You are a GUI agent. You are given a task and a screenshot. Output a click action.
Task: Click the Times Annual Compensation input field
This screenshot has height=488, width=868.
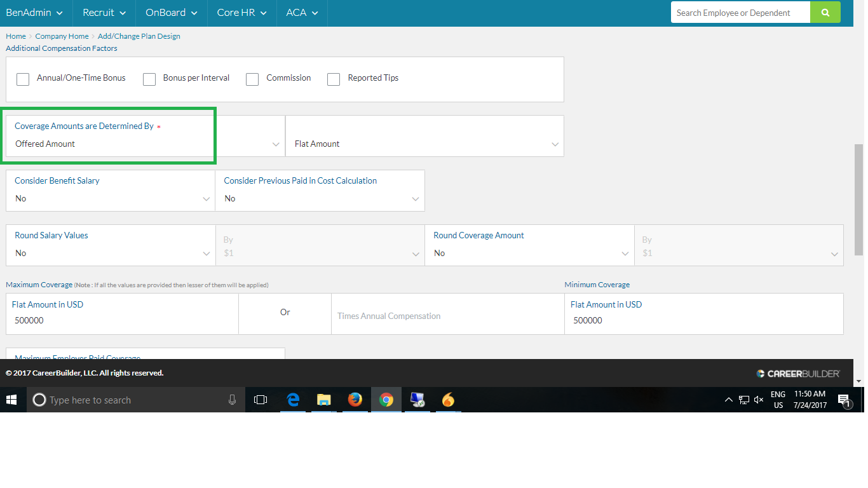(445, 316)
